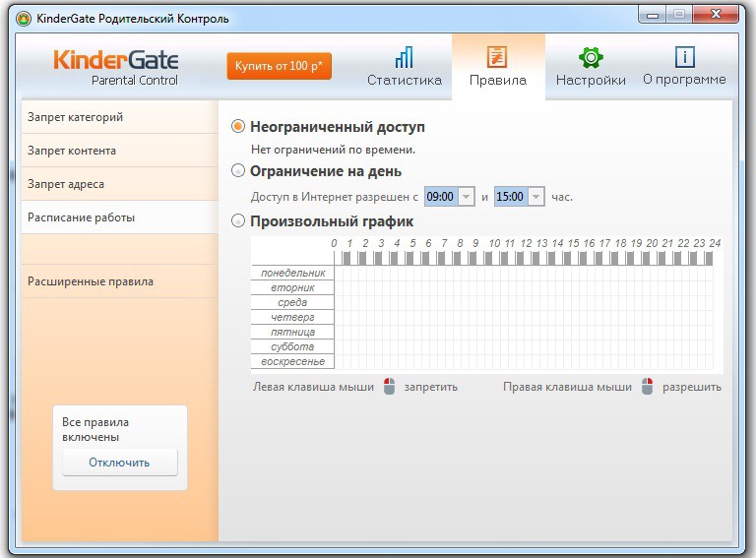
Task: Click the О программе info icon
Action: click(684, 56)
